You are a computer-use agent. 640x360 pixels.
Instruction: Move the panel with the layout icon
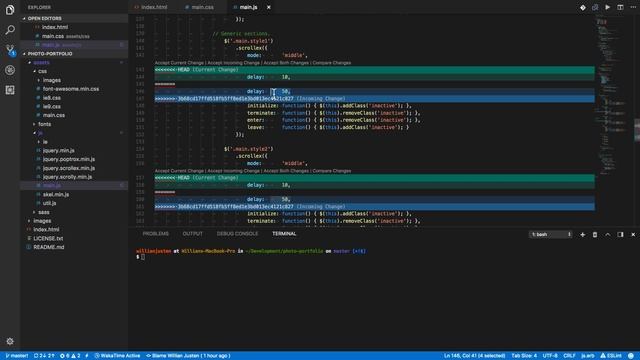[620, 235]
